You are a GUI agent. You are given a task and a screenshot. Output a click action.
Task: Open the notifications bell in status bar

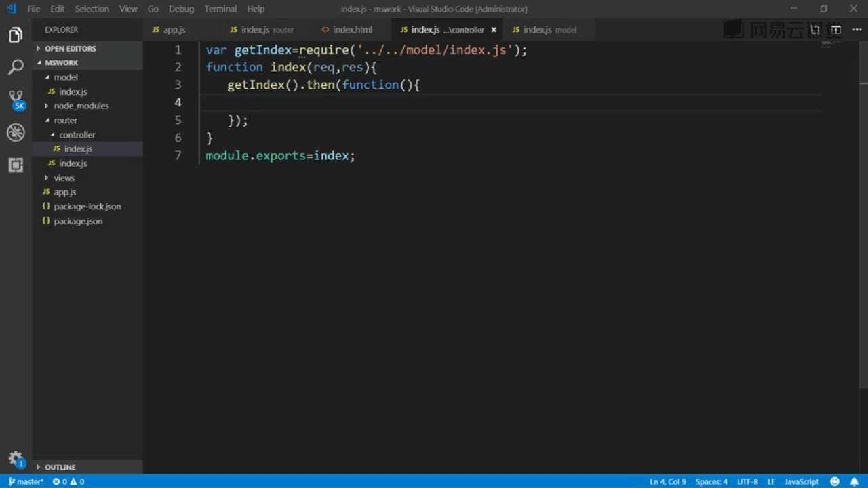point(854,481)
